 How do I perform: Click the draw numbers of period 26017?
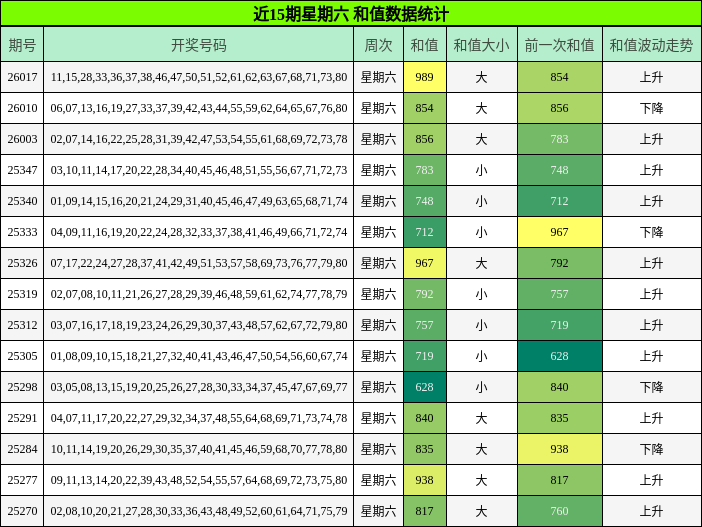coord(199,77)
